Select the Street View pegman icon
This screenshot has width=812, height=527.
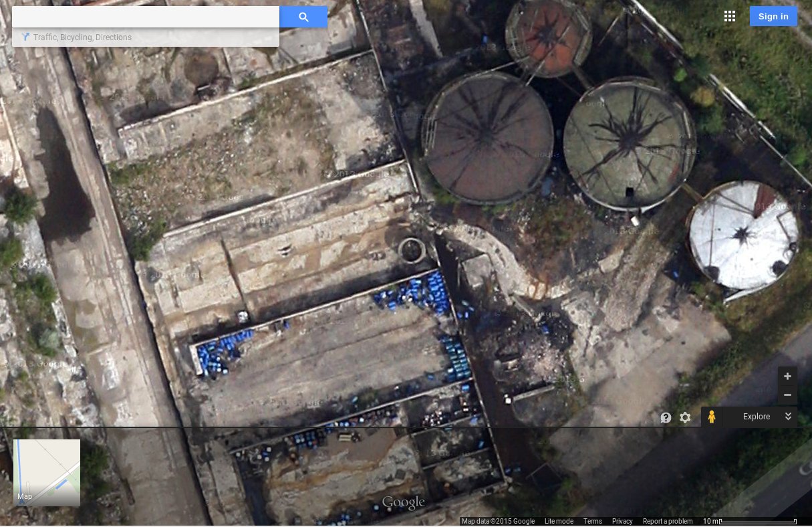pos(712,417)
